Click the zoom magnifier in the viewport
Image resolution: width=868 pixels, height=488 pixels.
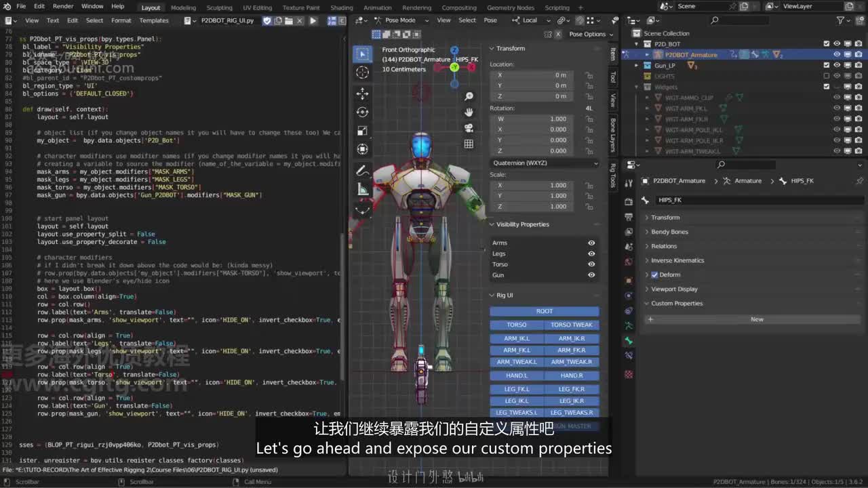click(x=469, y=97)
